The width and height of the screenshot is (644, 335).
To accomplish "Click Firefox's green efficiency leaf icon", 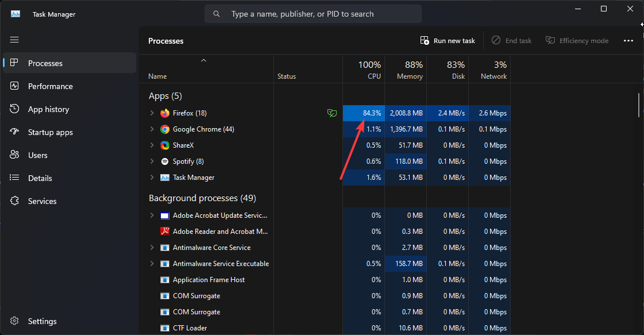I will point(332,113).
